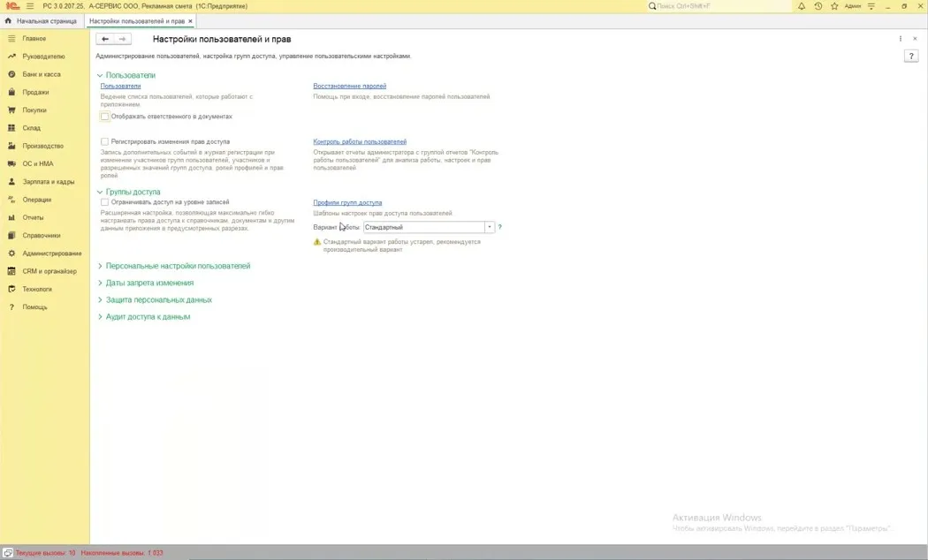Open Профили групп доступа link
The image size is (928, 560).
(x=347, y=203)
